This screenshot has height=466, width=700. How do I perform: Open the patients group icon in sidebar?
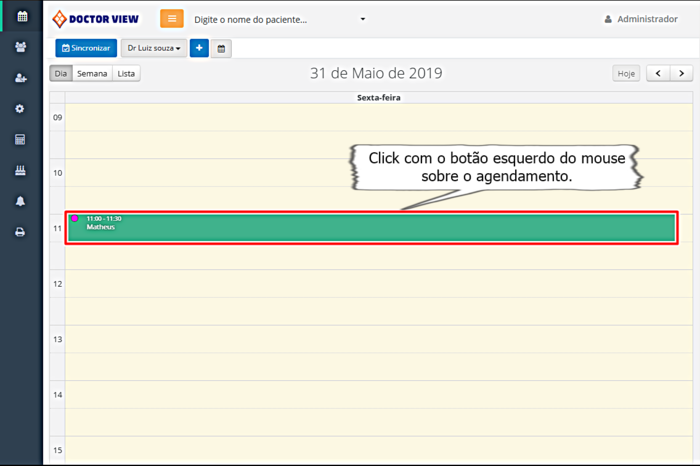(x=20, y=47)
